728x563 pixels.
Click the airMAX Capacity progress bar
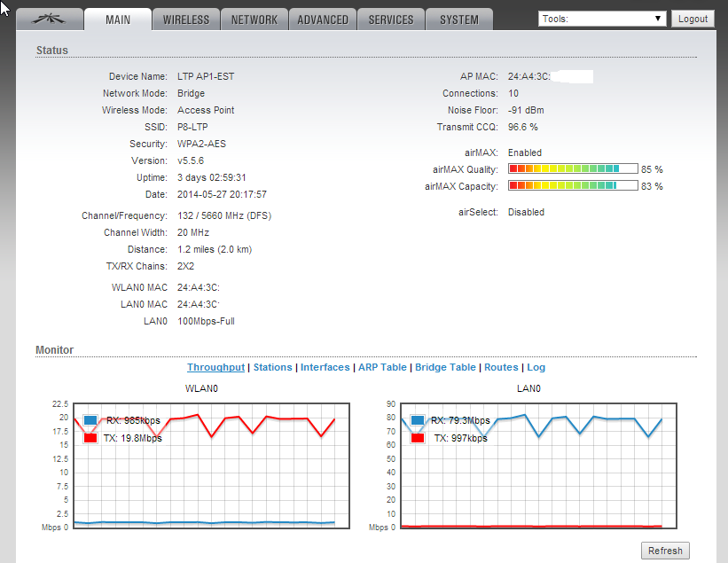pyautogui.click(x=573, y=185)
